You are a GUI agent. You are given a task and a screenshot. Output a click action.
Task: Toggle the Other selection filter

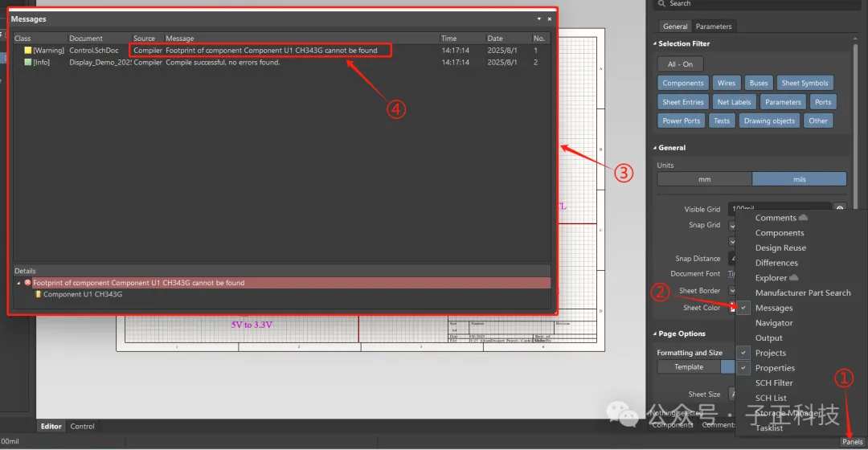[818, 121]
